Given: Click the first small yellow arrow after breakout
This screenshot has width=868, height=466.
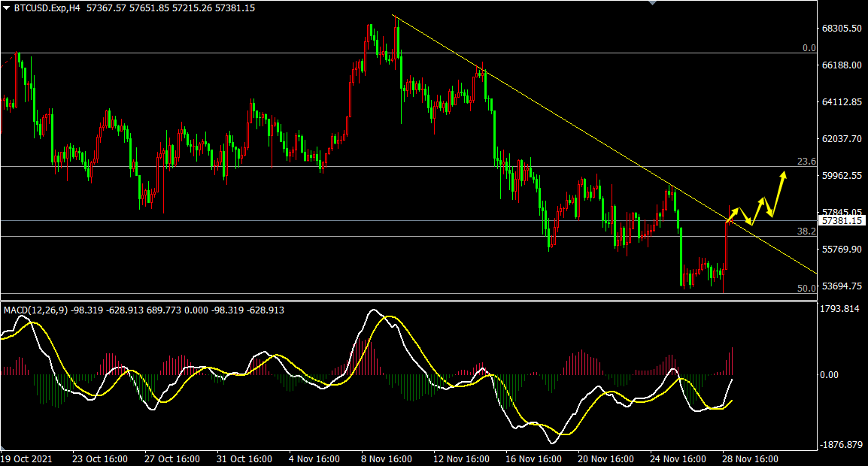Looking at the screenshot, I should (x=734, y=213).
